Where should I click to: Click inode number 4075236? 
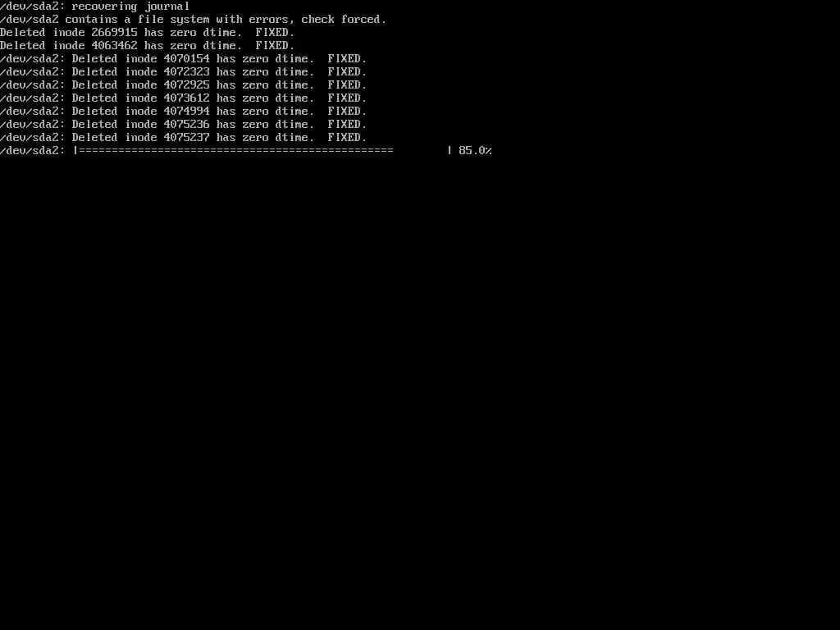(x=187, y=125)
